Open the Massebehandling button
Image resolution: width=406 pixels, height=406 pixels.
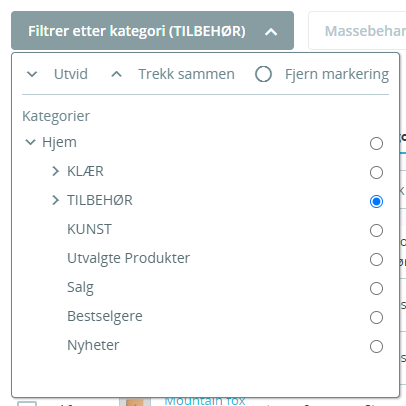click(357, 31)
